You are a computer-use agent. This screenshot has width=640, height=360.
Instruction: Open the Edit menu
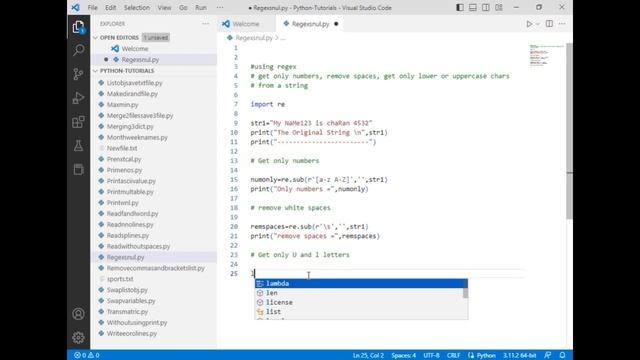pyautogui.click(x=110, y=8)
